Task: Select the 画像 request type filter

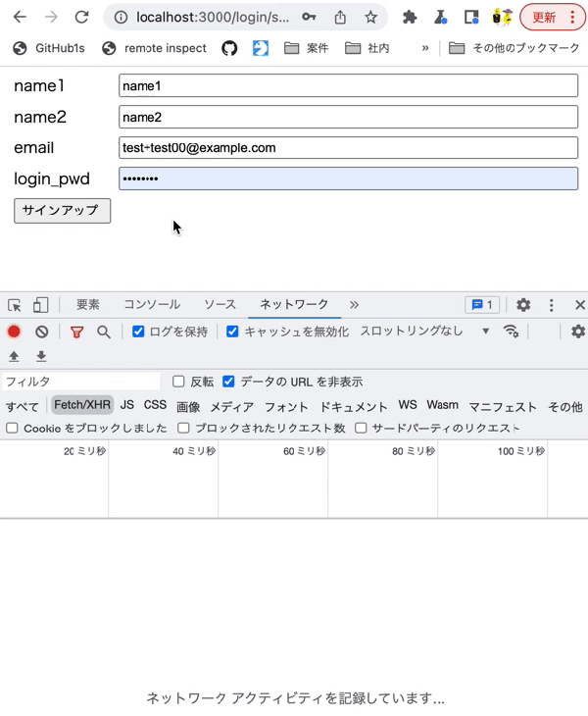Action: (x=188, y=406)
